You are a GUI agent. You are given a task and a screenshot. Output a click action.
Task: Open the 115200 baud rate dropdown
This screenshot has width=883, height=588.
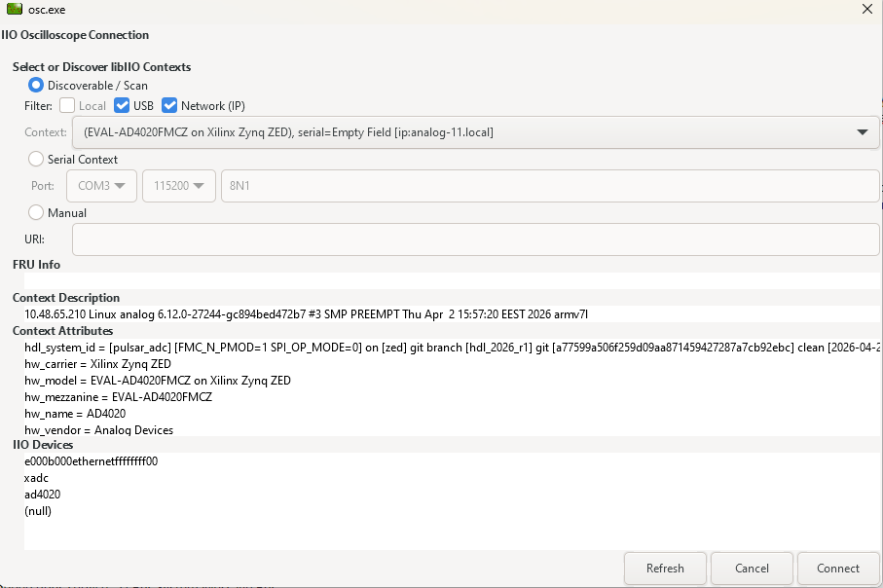[x=179, y=186]
